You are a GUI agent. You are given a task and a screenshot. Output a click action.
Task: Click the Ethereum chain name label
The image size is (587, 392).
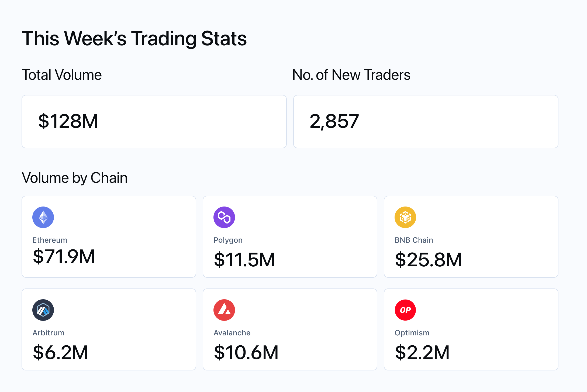[50, 240]
